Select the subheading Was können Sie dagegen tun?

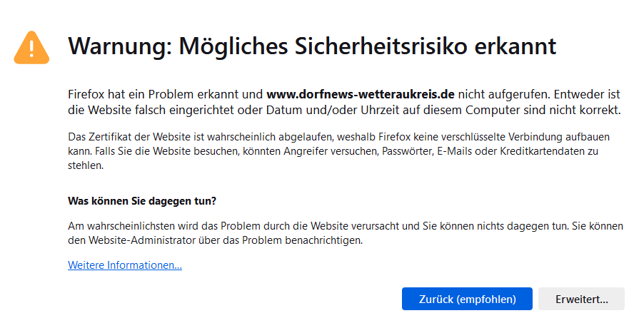[142, 201]
